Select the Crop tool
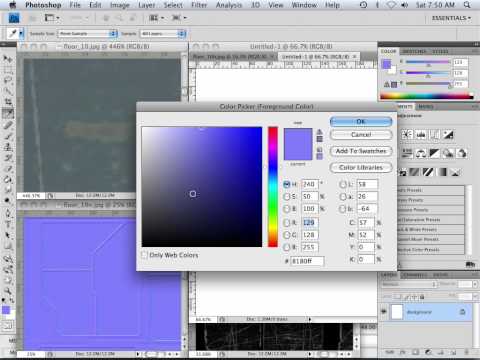The image size is (480, 360). tap(7, 102)
